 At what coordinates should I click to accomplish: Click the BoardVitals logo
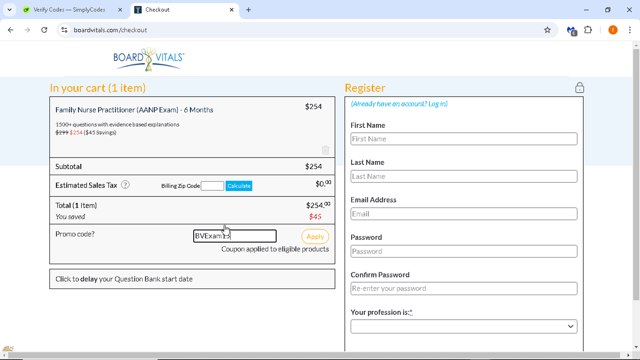(149, 60)
